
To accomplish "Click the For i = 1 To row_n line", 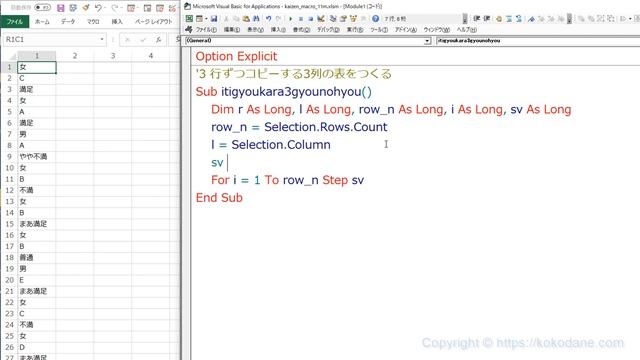I will pyautogui.click(x=287, y=180).
